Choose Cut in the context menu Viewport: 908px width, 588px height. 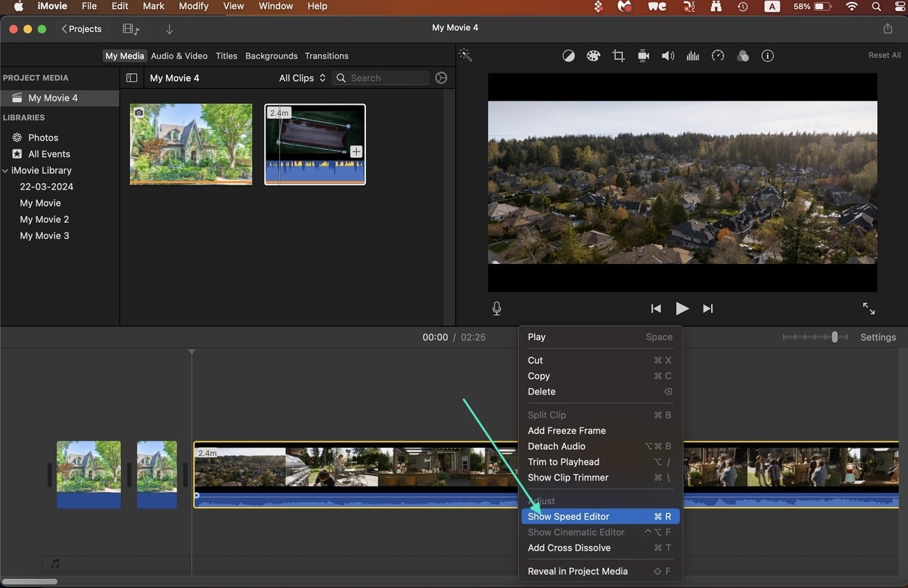601,360
